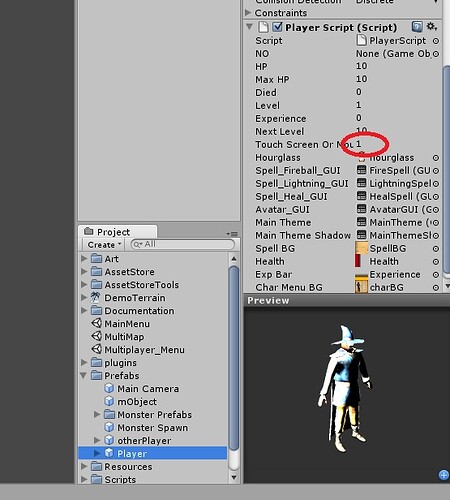The width and height of the screenshot is (450, 500).
Task: Expand the Documentation folder
Action: pos(84,311)
